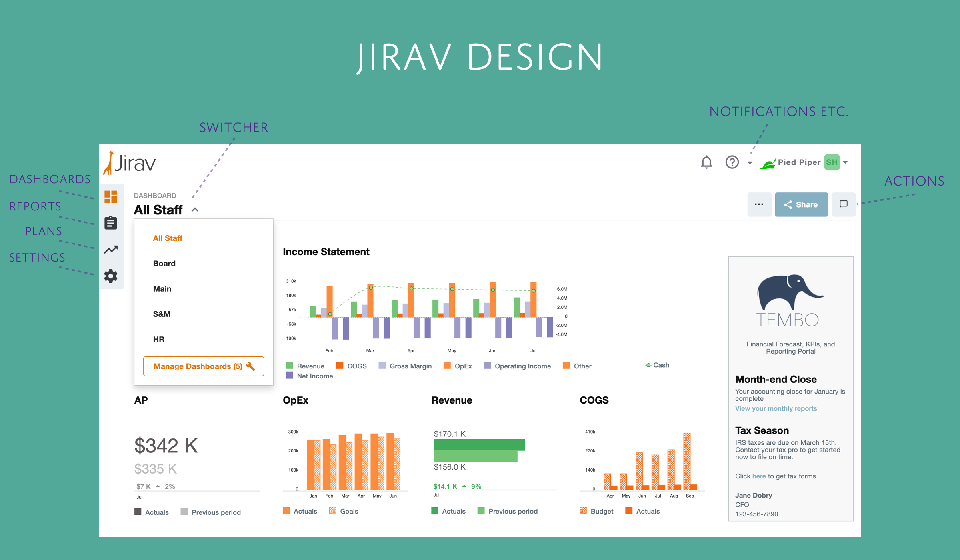The height and width of the screenshot is (560, 960).
Task: Click the Jane Dobry contact name
Action: 754,495
